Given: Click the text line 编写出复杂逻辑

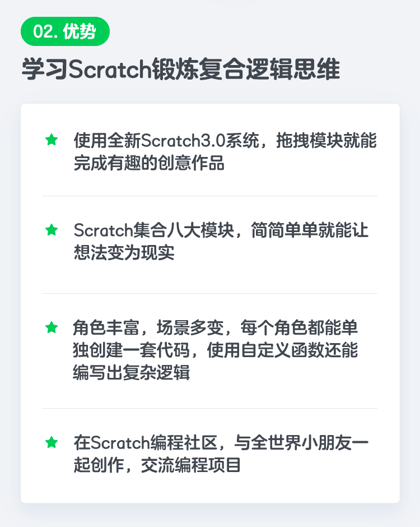Looking at the screenshot, I should coord(131,372).
